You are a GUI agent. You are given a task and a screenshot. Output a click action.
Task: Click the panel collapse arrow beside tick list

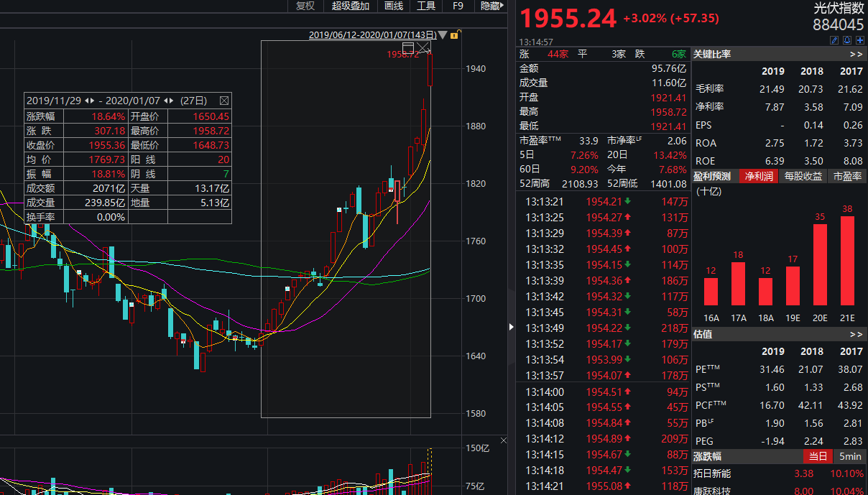pyautogui.click(x=512, y=327)
